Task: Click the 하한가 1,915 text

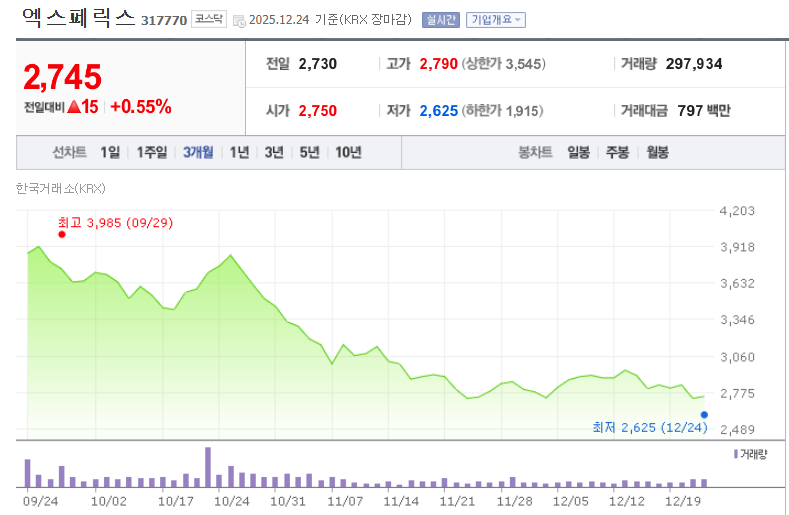Action: pyautogui.click(x=503, y=111)
